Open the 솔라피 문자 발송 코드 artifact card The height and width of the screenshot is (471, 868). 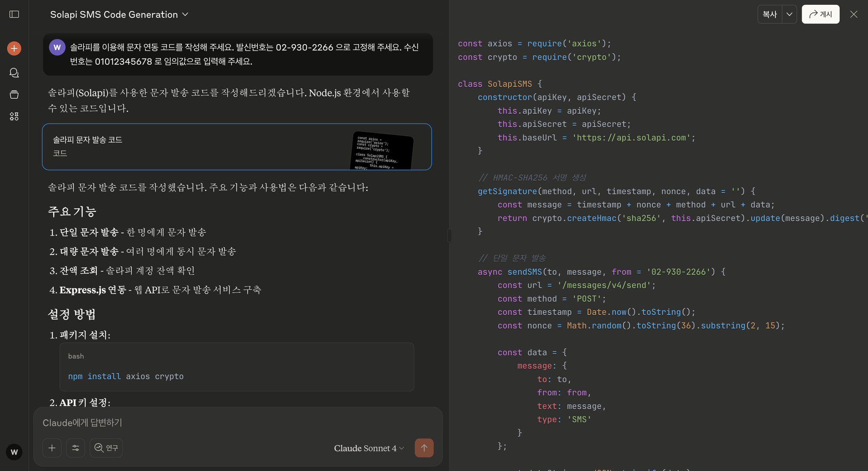[x=237, y=147]
